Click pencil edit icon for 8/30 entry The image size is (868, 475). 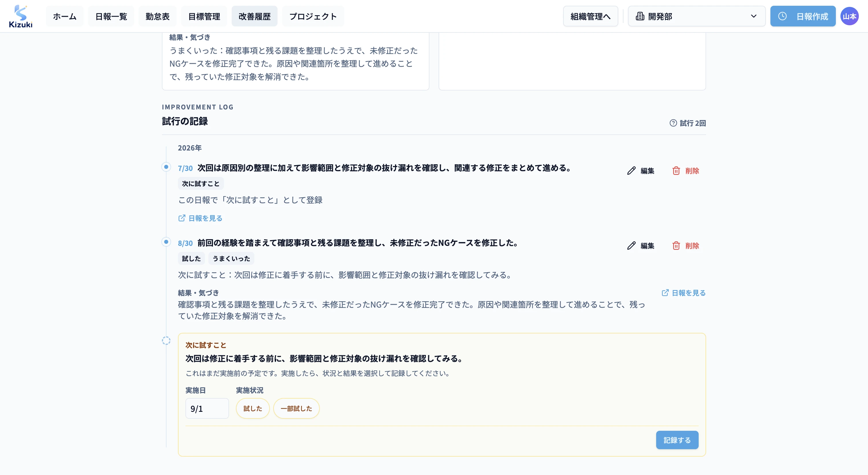pyautogui.click(x=631, y=246)
